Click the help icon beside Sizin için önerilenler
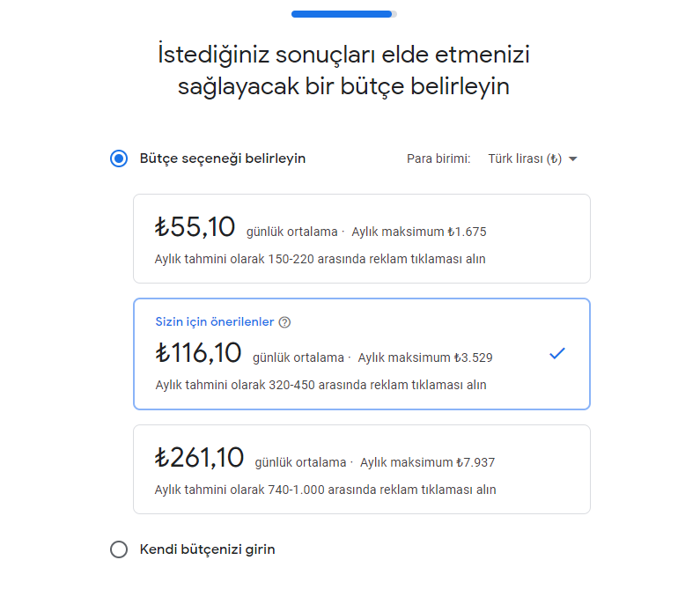The image size is (700, 597). [284, 322]
